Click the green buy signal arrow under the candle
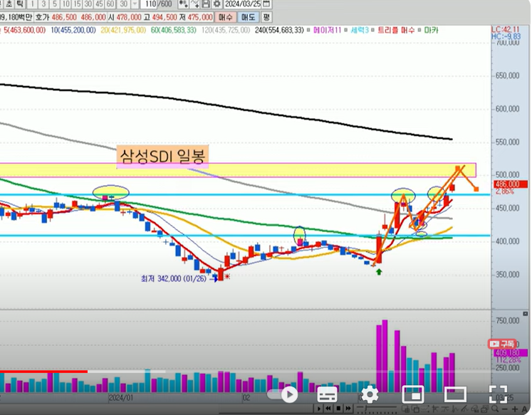532x415 pixels. (x=379, y=272)
